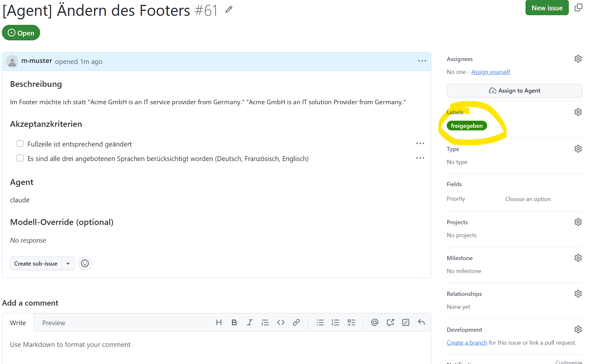Insert code formatting in the comment
The image size is (593, 364).
(x=281, y=322)
